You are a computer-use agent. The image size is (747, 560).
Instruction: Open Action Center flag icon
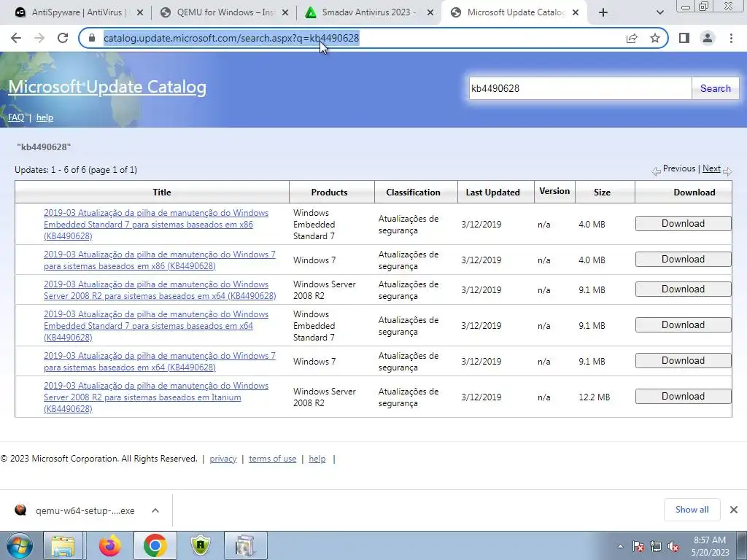(x=638, y=546)
